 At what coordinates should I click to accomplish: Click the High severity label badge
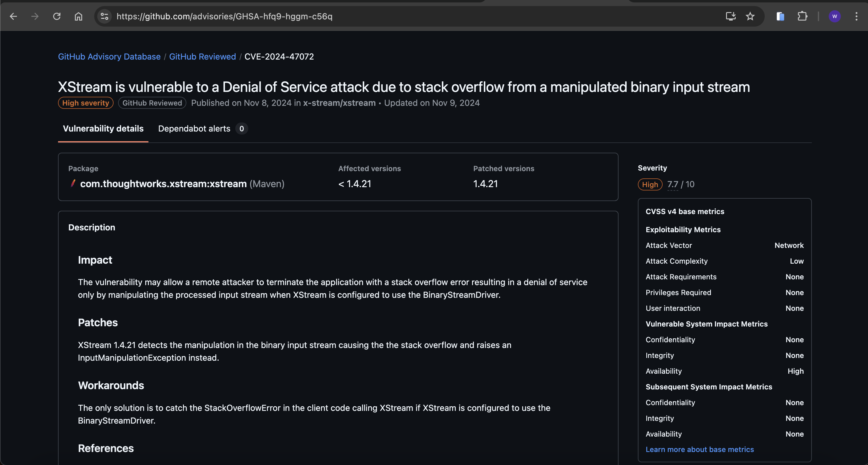click(85, 103)
